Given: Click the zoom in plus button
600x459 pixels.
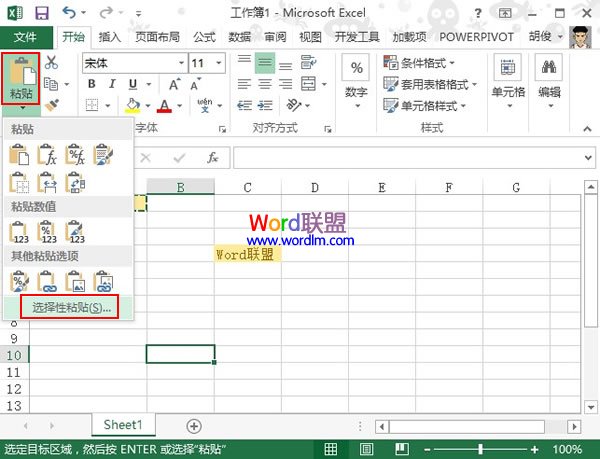Looking at the screenshot, I should tap(535, 449).
